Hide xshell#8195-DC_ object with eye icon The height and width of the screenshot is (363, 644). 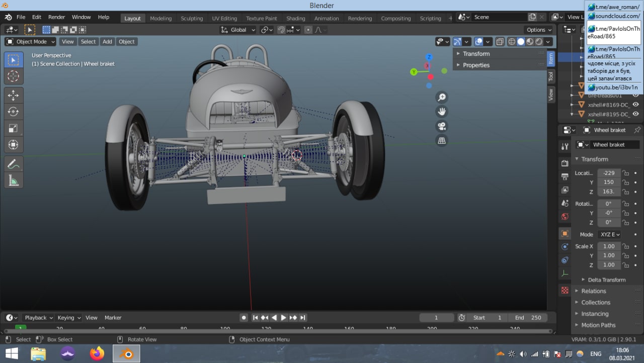point(635,114)
